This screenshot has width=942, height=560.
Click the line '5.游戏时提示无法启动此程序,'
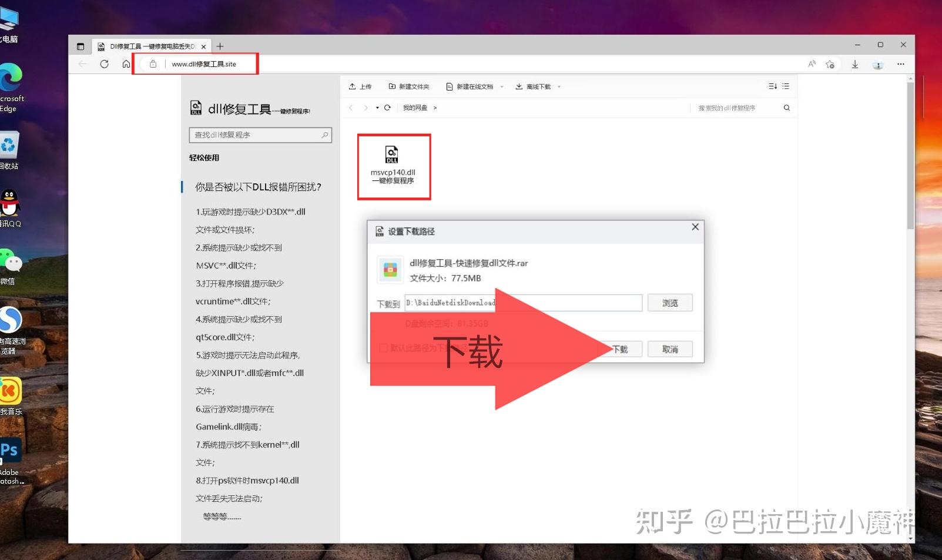click(248, 355)
